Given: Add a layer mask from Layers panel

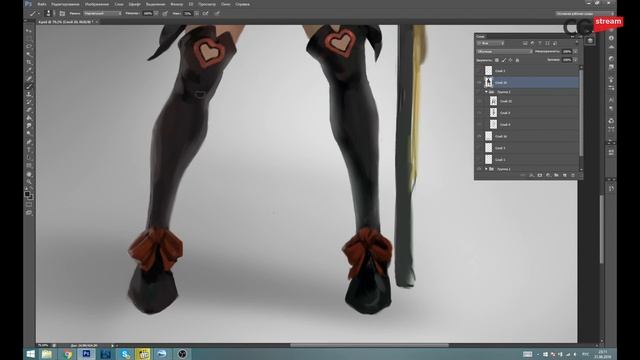Looking at the screenshot, I should [x=540, y=175].
